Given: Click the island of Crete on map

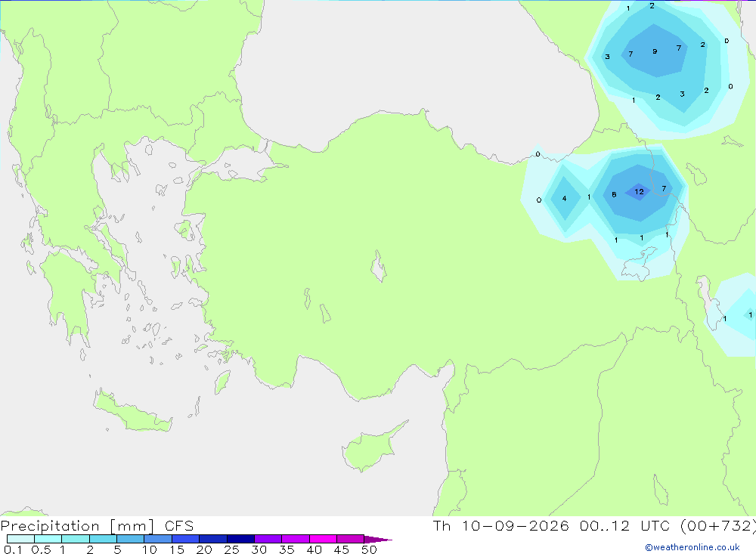Looking at the screenshot, I should 132,411.
